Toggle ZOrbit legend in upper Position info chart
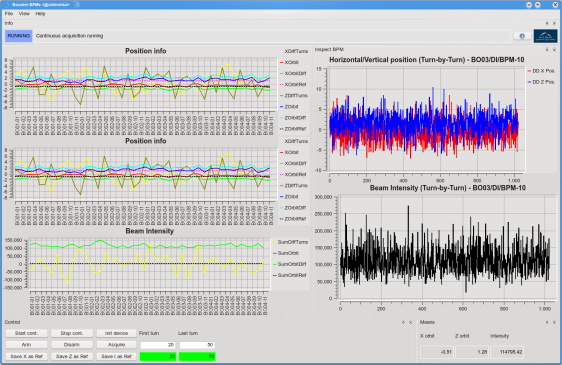 pos(289,107)
